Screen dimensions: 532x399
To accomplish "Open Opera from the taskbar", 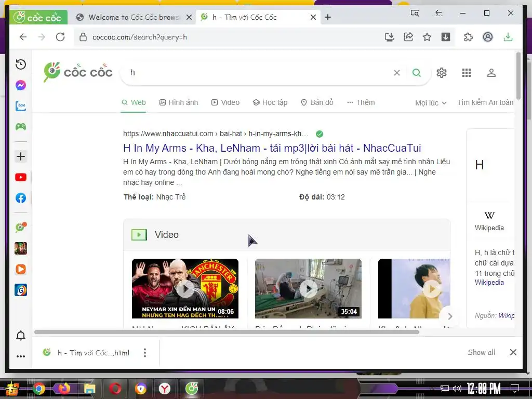I will [x=115, y=389].
